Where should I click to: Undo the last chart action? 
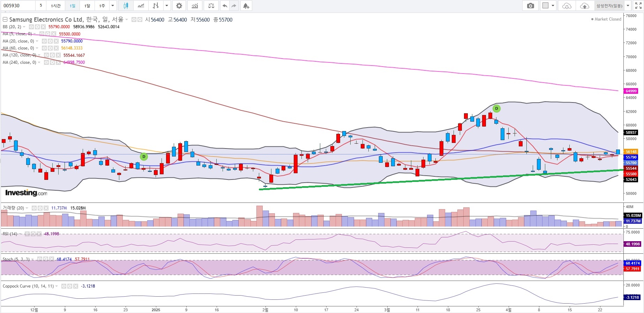coord(225,6)
